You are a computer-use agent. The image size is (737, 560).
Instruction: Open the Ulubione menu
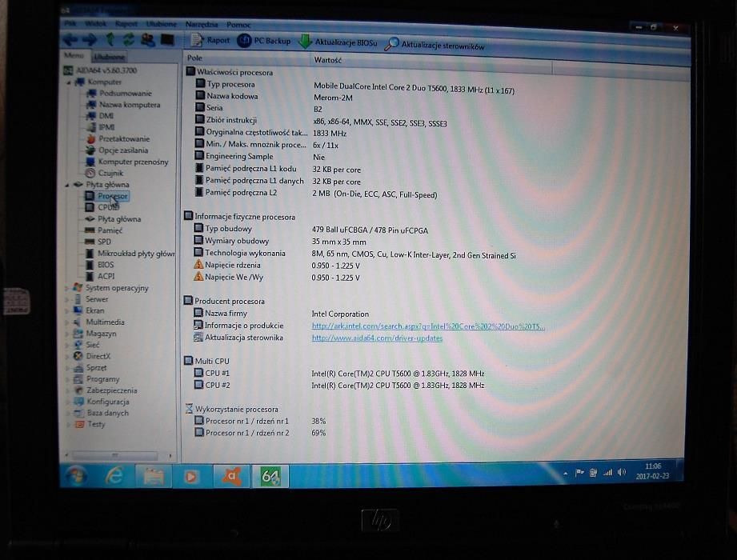coord(161,24)
